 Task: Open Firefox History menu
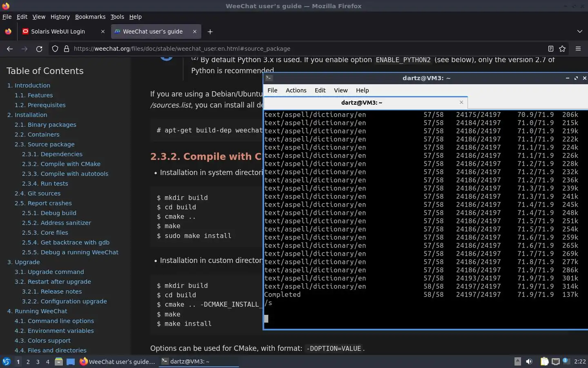pos(60,17)
